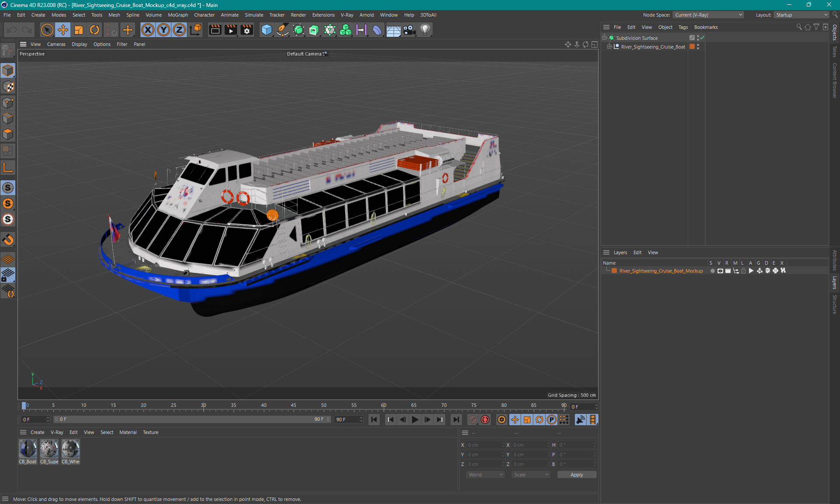Viewport: 840px width, 504px height.
Task: Expand River_Sightseeing_Cruise_Boat tree node
Action: click(x=609, y=47)
